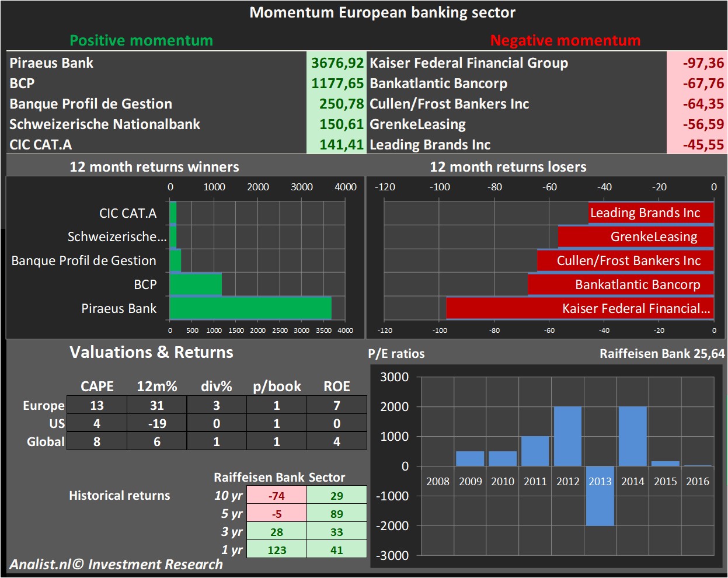Click the 150,61 value cell
The height and width of the screenshot is (578, 728).
pos(336,124)
